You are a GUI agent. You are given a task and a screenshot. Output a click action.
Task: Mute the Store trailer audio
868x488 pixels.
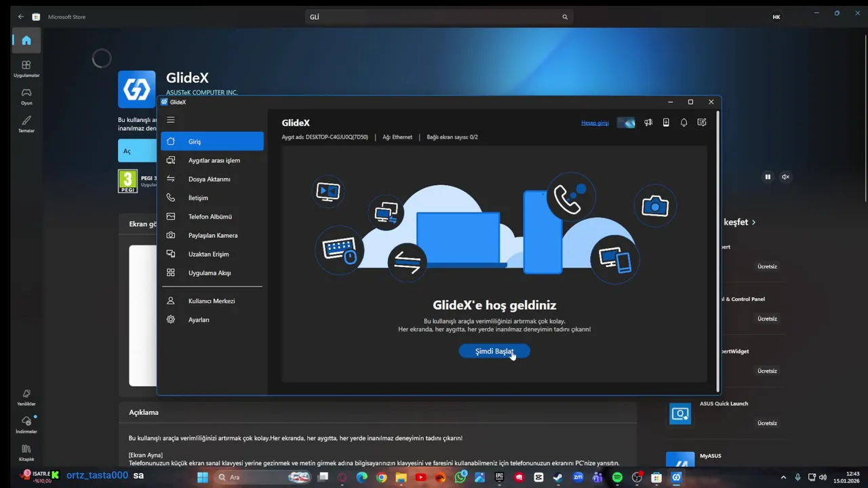pos(785,177)
